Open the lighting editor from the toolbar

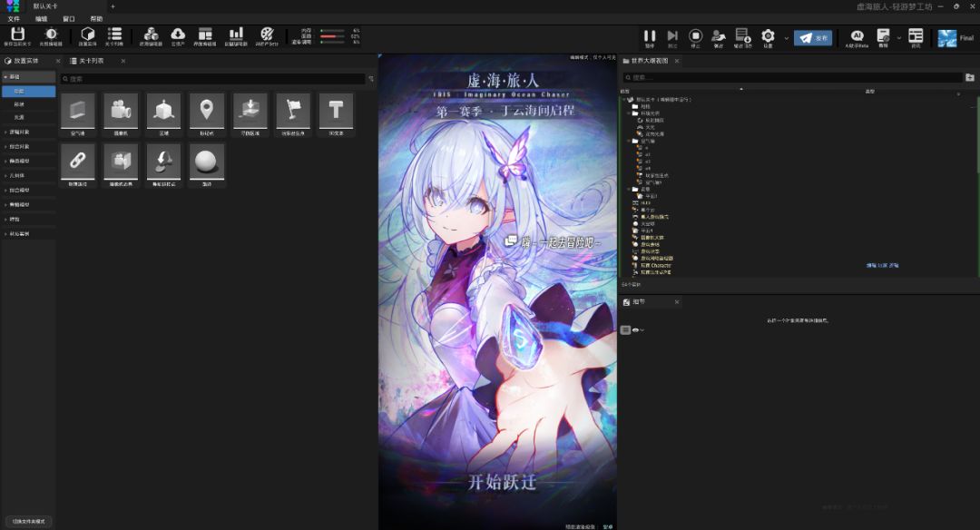[x=51, y=34]
